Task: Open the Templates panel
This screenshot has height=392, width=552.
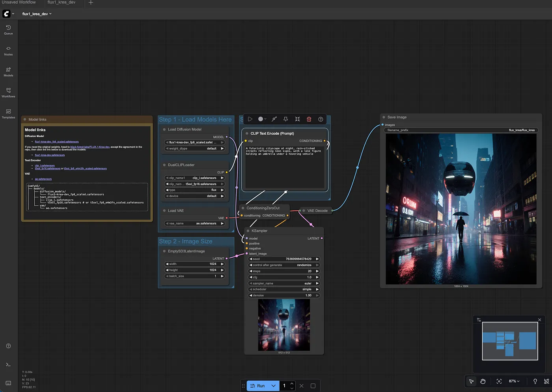Action: coord(8,114)
